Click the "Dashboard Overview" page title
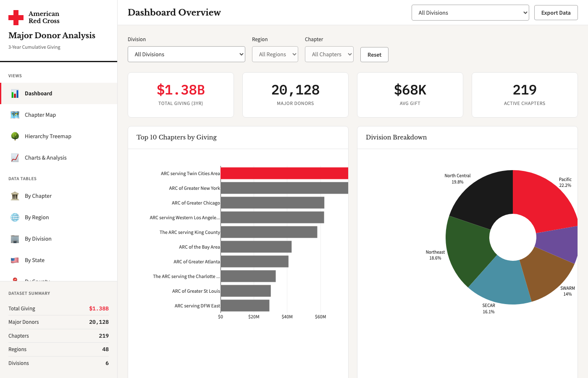This screenshot has width=588, height=378. coord(174,13)
